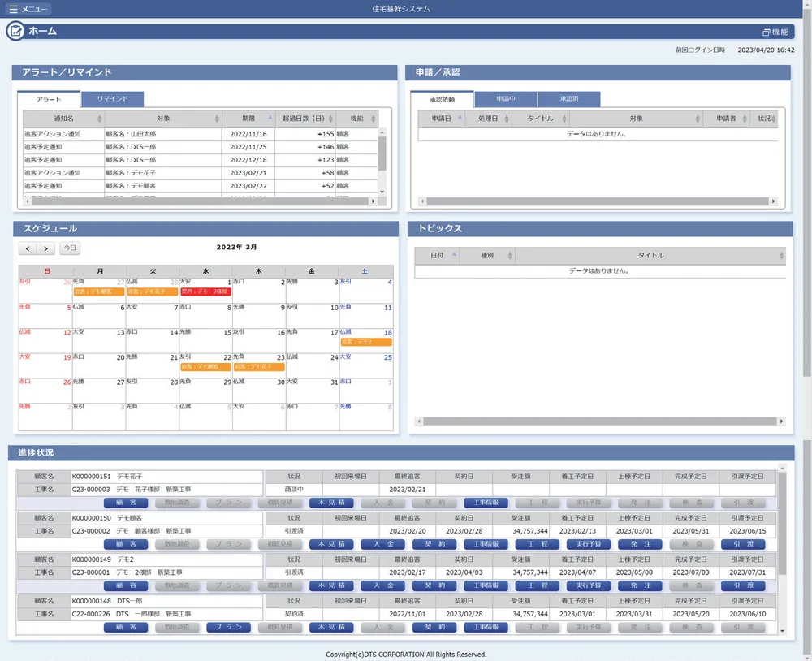Switch to the アラート tab
The image size is (812, 661).
(x=49, y=99)
